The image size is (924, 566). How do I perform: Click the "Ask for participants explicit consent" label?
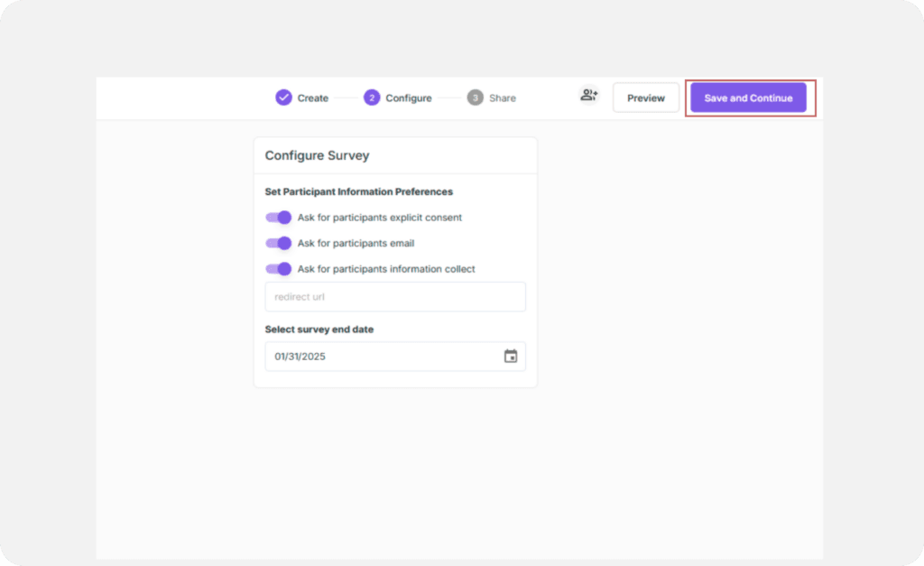(380, 218)
